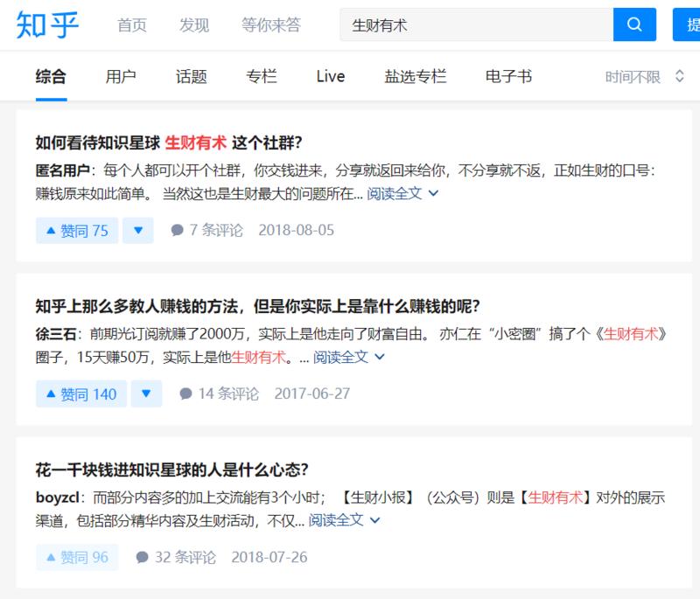Open comments via the 7 条评论 bubble icon
Screen dimensions: 700x599
coord(175,230)
